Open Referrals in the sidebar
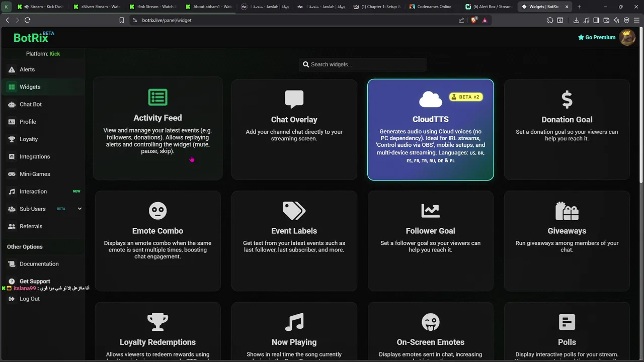The width and height of the screenshot is (644, 362). click(42, 226)
